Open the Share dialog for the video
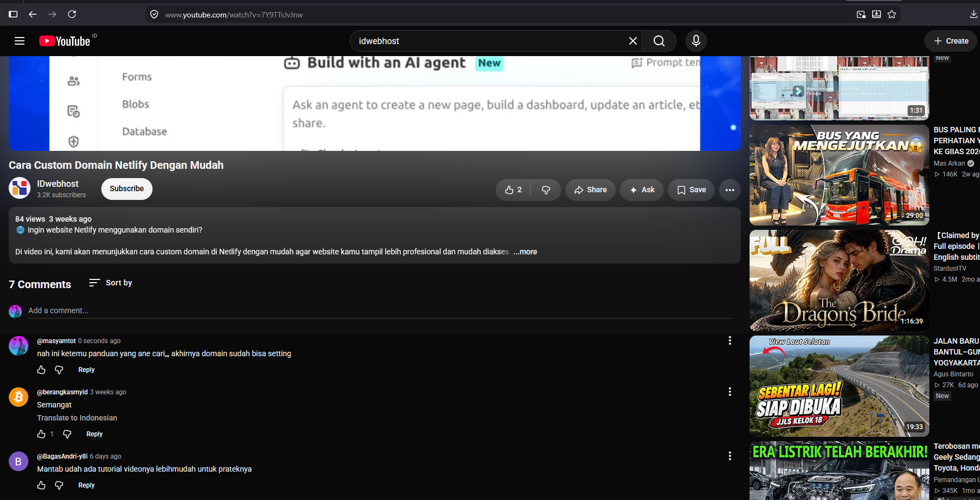The height and width of the screenshot is (500, 980). [x=591, y=190]
